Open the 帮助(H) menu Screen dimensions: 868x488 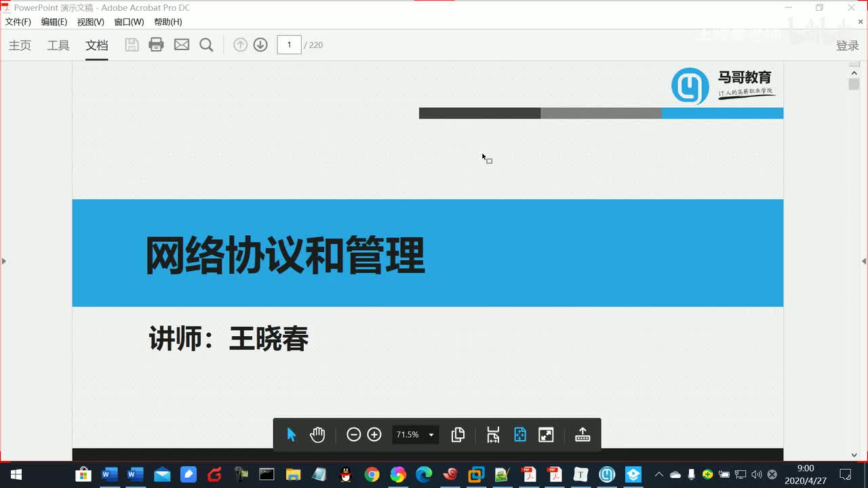(167, 22)
